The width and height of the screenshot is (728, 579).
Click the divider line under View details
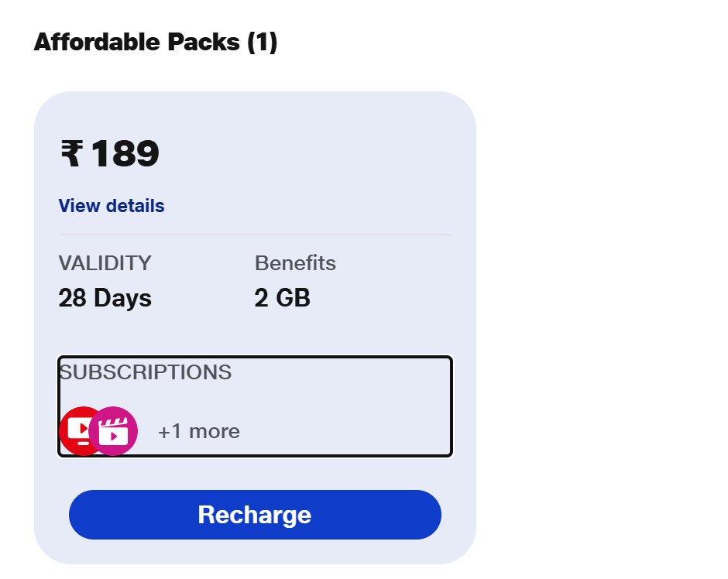pyautogui.click(x=255, y=234)
